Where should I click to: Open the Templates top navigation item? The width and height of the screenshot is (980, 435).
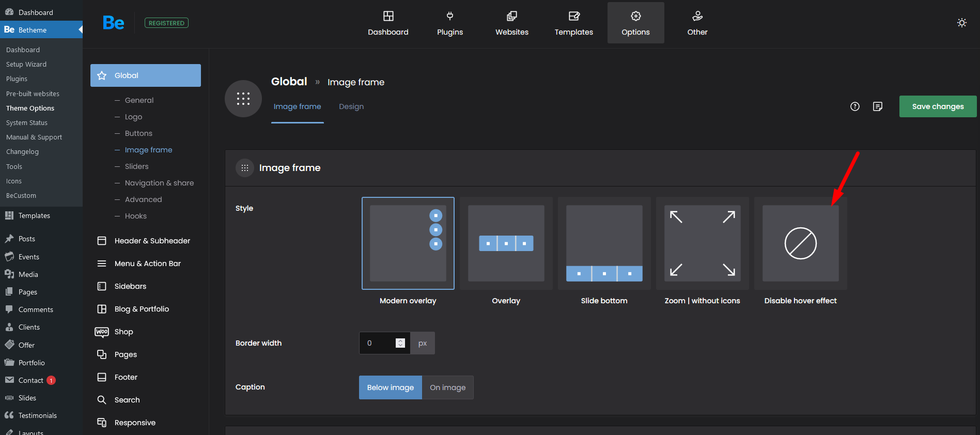(573, 23)
